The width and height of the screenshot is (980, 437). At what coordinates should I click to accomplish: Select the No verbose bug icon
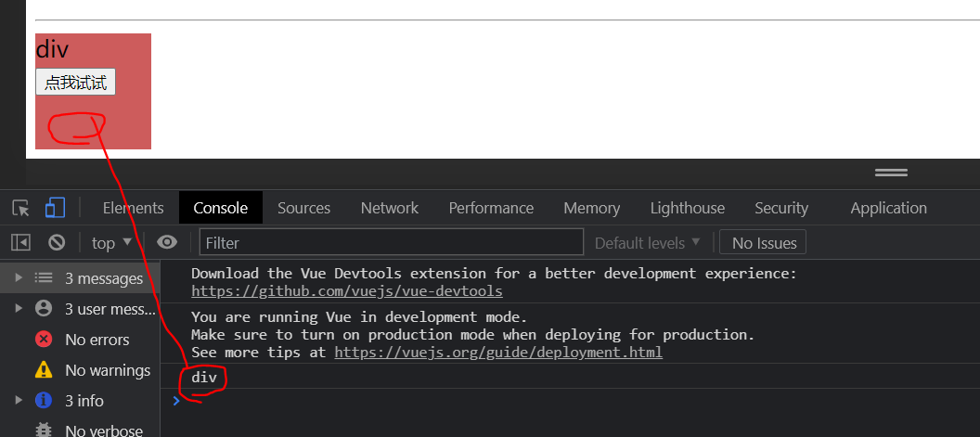tap(43, 431)
